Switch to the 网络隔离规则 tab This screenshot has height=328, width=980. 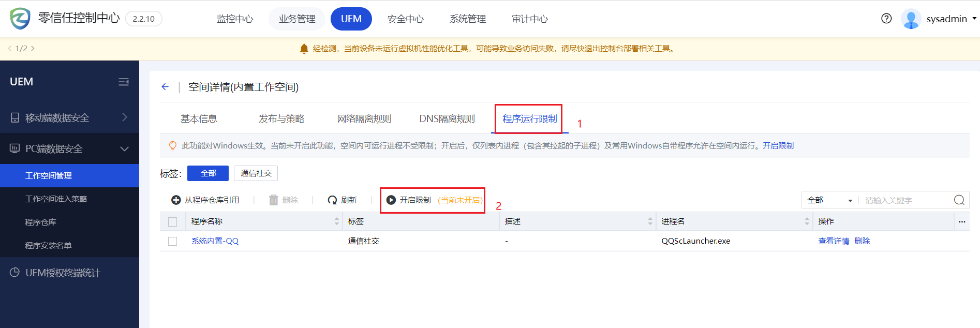tap(364, 119)
